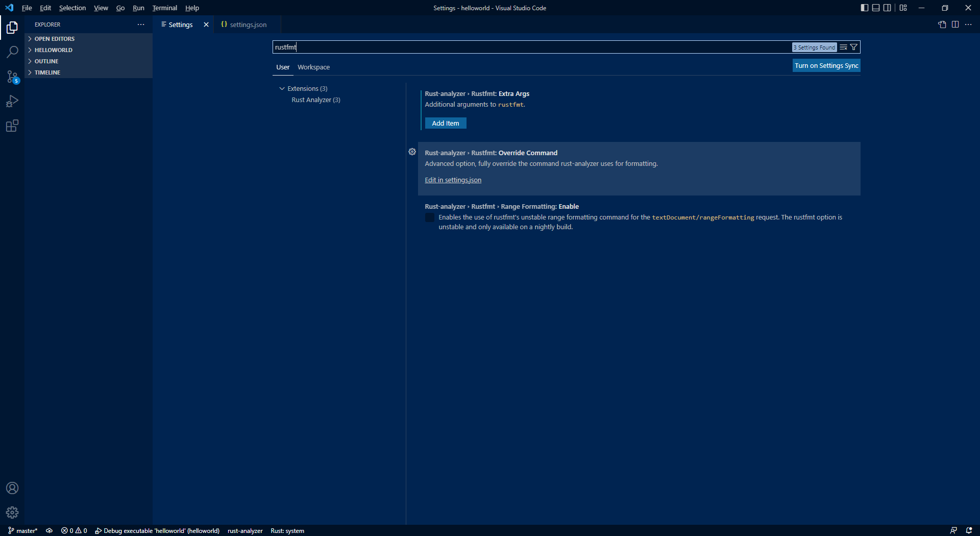The height and width of the screenshot is (536, 980).
Task: Click Turn on Settings Sync button
Action: click(826, 65)
